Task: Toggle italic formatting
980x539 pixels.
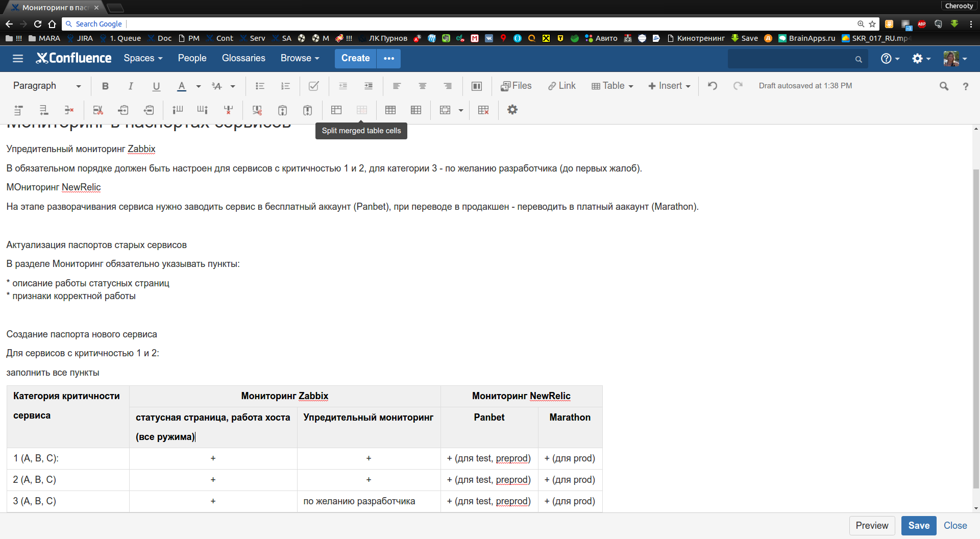Action: coord(131,86)
